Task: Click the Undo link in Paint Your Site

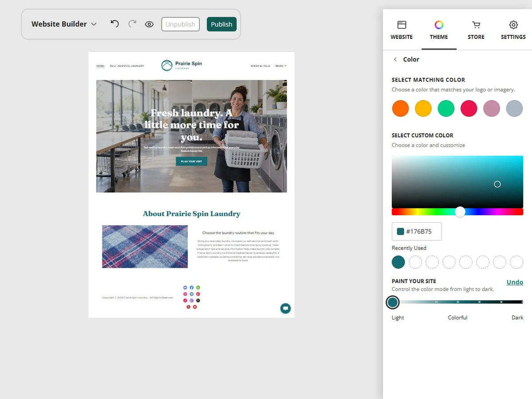Action: [515, 282]
